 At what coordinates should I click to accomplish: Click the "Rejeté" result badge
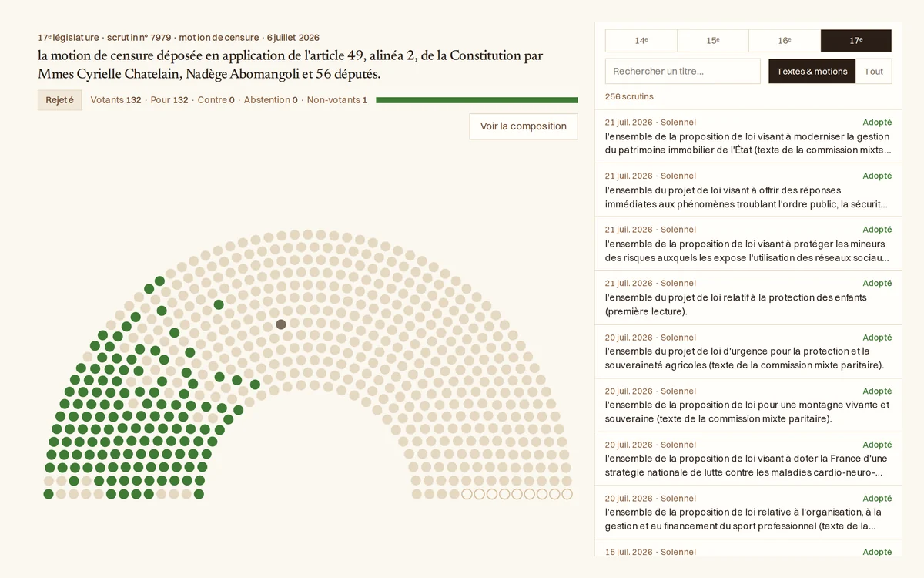pyautogui.click(x=59, y=100)
